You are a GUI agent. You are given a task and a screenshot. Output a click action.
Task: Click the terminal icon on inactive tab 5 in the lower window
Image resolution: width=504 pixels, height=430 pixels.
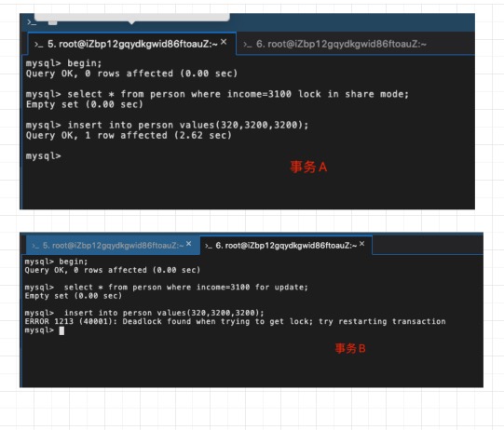click(x=35, y=246)
